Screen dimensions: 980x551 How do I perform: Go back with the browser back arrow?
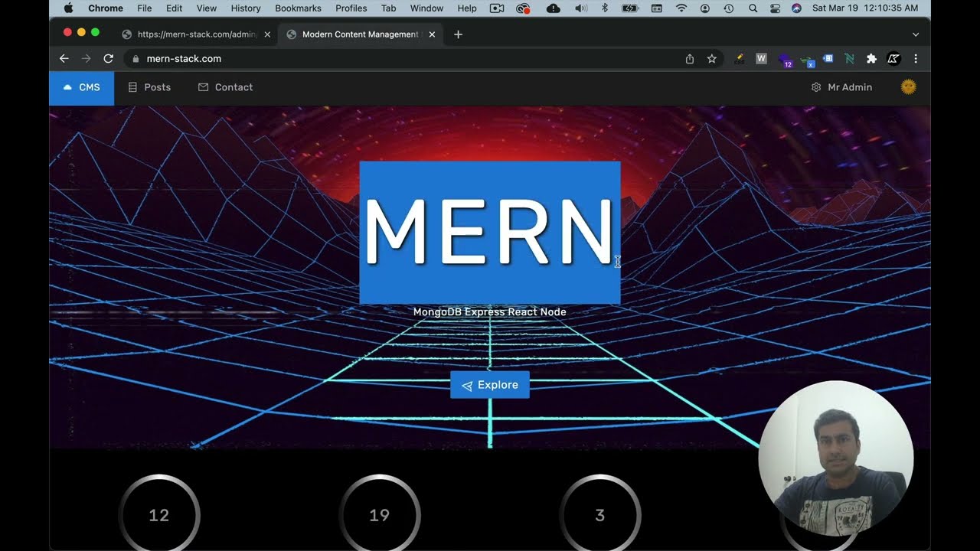[x=64, y=59]
